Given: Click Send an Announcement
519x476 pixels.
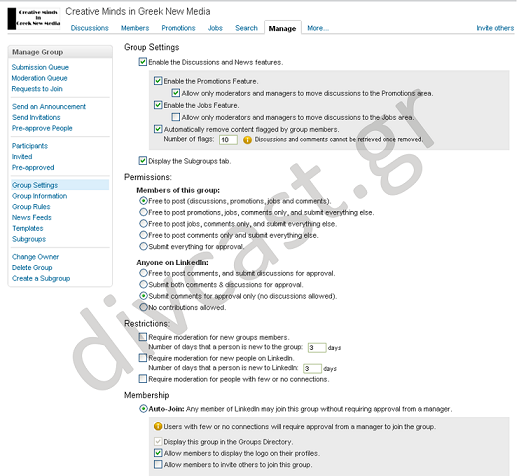Looking at the screenshot, I should 49,107.
